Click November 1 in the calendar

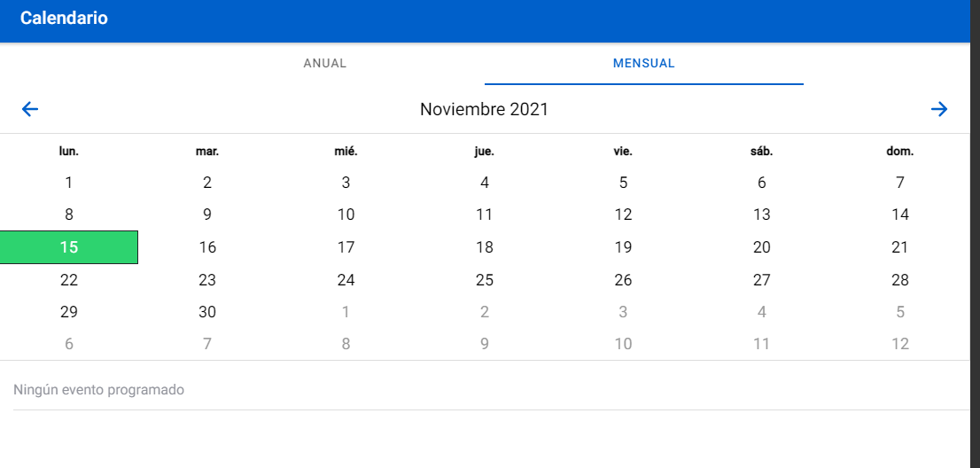point(69,183)
